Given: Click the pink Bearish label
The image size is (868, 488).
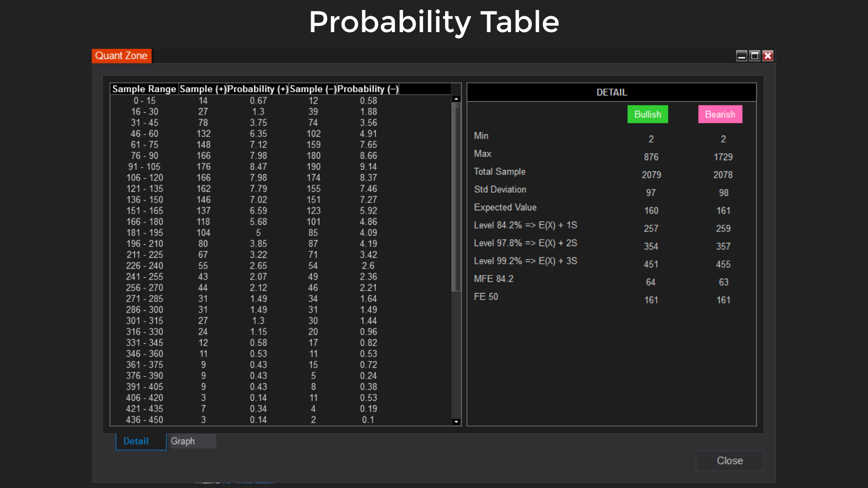Looking at the screenshot, I should [720, 114].
